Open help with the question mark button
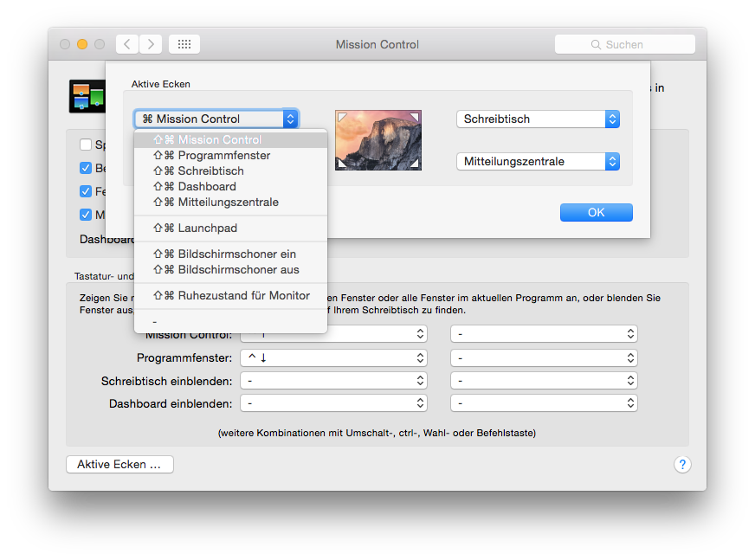755x560 pixels. click(x=682, y=464)
